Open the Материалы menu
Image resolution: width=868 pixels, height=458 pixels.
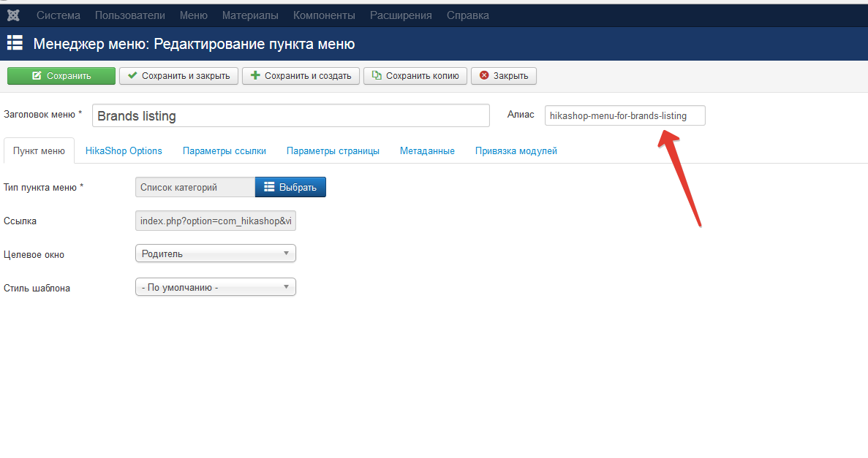(250, 15)
